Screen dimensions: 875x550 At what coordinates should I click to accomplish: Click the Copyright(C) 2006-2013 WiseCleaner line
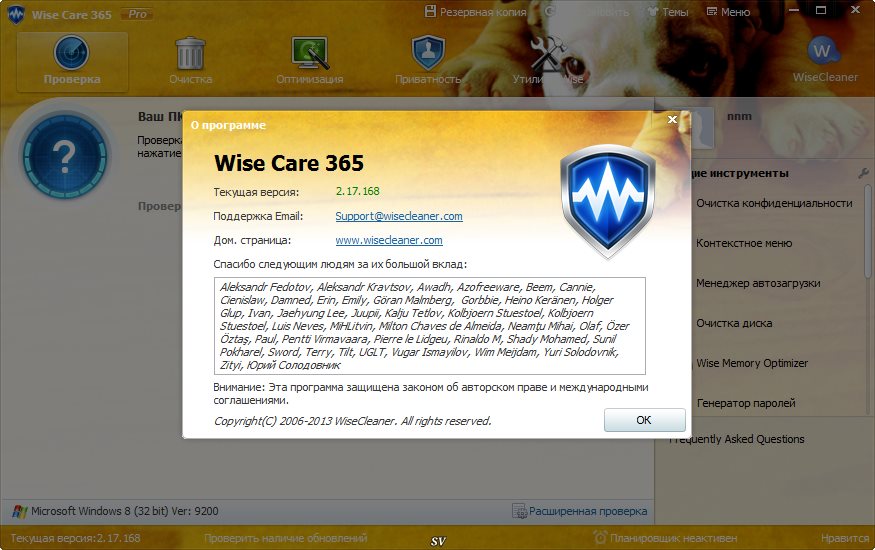353,421
